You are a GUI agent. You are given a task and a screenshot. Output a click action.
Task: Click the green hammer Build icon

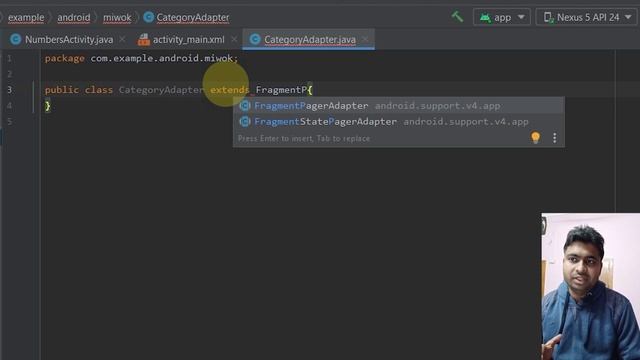(457, 17)
